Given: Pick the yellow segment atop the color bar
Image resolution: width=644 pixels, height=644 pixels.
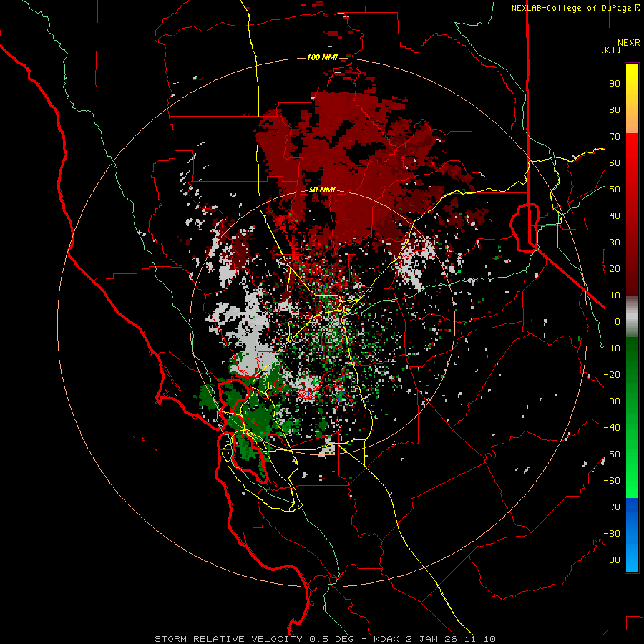Looking at the screenshot, I should click(632, 99).
